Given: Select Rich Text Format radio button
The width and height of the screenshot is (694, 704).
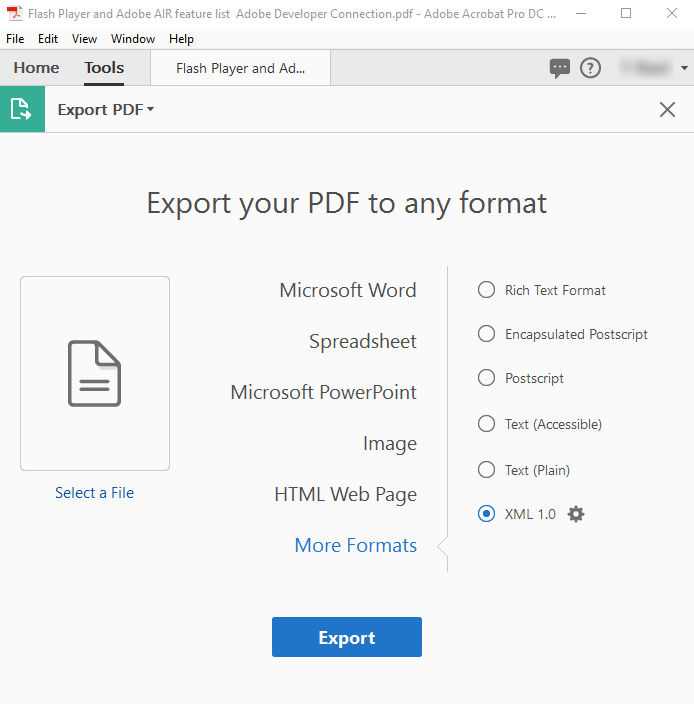Looking at the screenshot, I should (x=486, y=290).
